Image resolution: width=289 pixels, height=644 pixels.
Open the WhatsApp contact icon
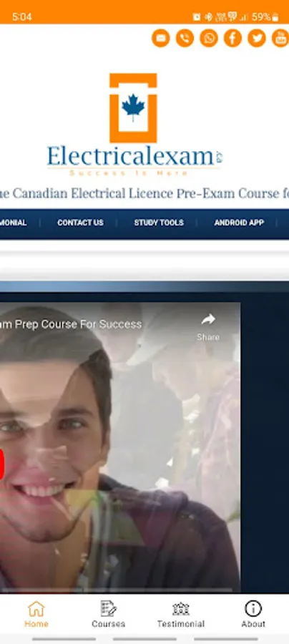tap(209, 38)
